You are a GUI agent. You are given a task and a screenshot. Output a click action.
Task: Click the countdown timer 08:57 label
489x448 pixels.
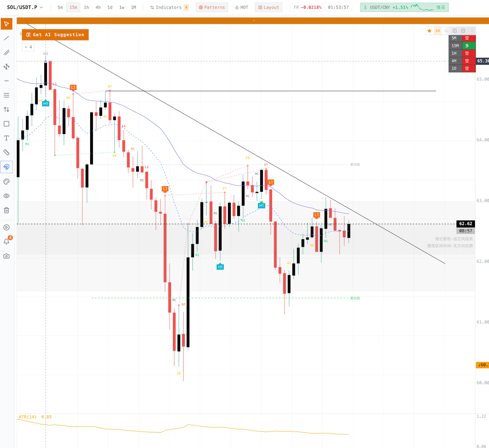point(465,231)
